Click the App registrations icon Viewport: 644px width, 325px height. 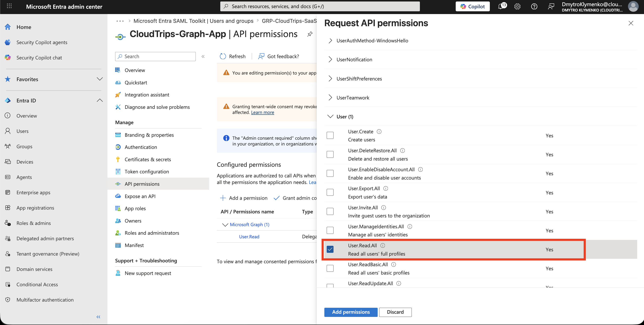click(8, 208)
